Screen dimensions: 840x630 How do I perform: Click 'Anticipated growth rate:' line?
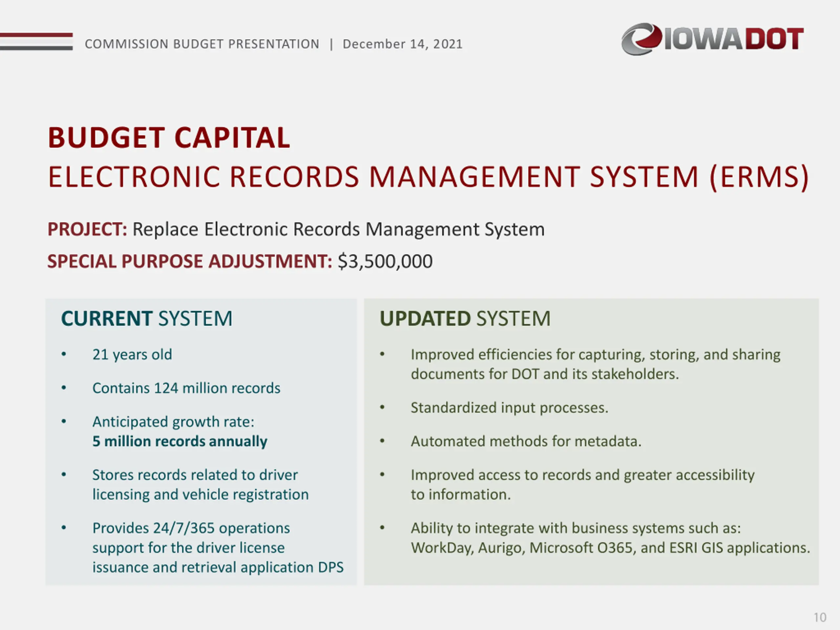point(174,422)
